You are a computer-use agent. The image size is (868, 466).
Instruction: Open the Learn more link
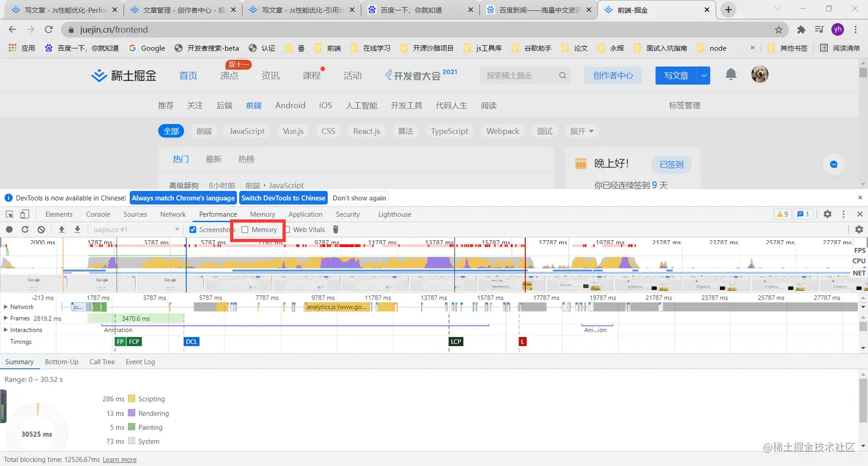coord(119,460)
